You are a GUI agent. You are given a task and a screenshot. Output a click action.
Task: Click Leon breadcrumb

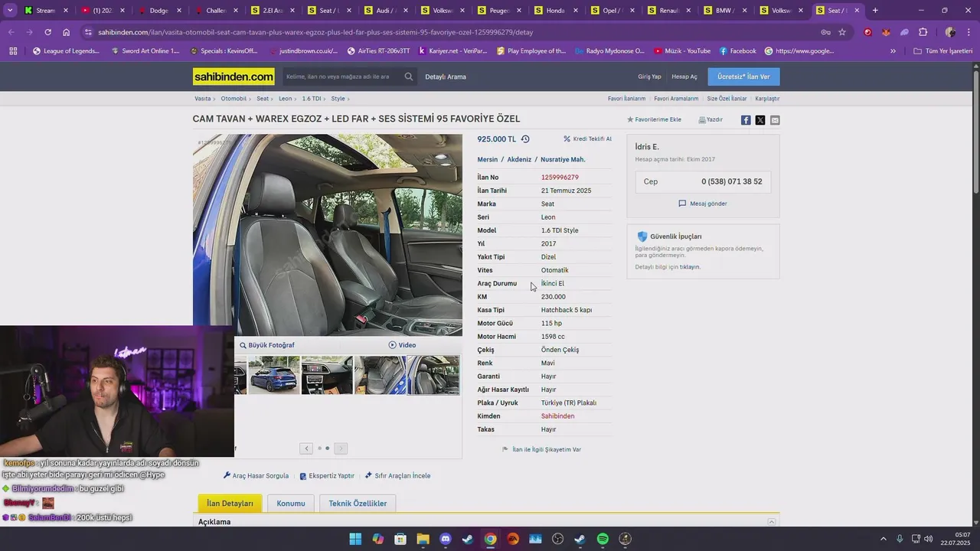(285, 99)
